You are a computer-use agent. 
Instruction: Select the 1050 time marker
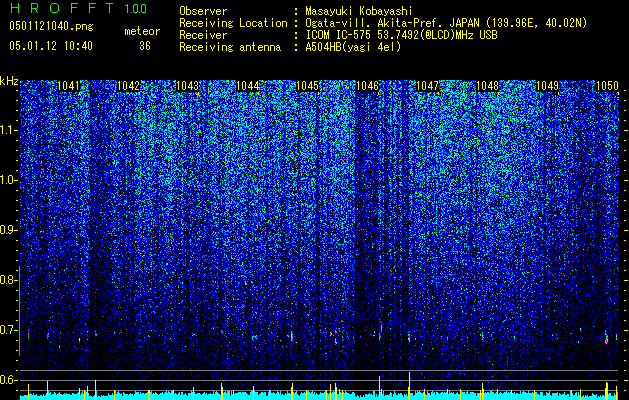(607, 86)
